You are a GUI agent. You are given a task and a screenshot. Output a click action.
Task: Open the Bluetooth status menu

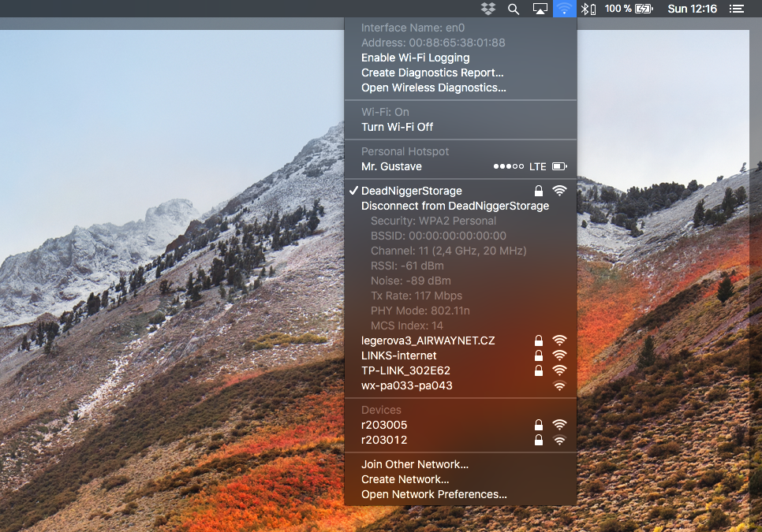click(x=583, y=9)
